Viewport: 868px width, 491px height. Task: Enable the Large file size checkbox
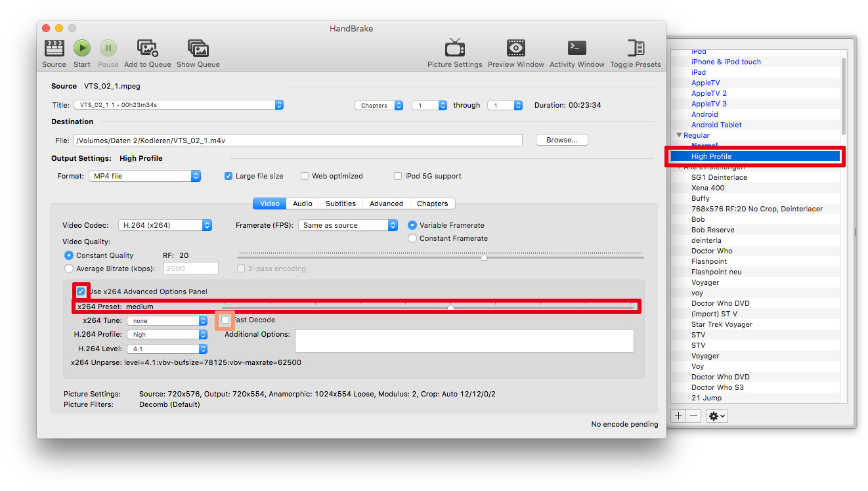point(228,176)
